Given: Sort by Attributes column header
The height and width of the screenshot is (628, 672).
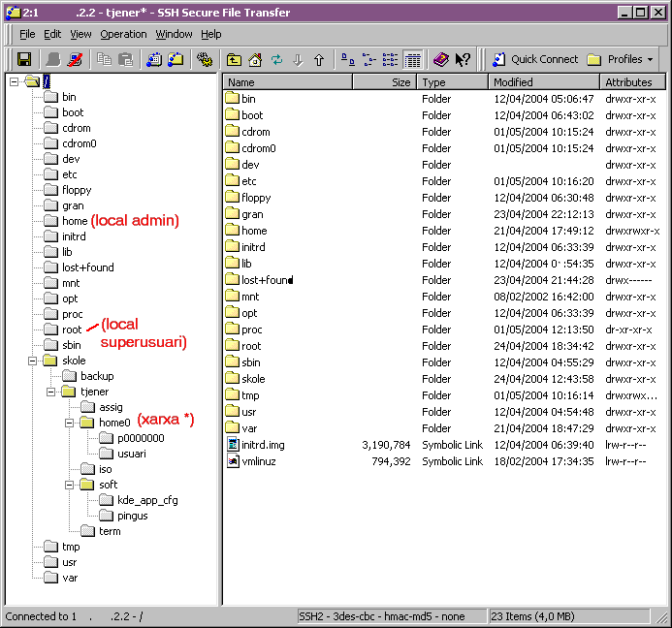Looking at the screenshot, I should point(633,82).
